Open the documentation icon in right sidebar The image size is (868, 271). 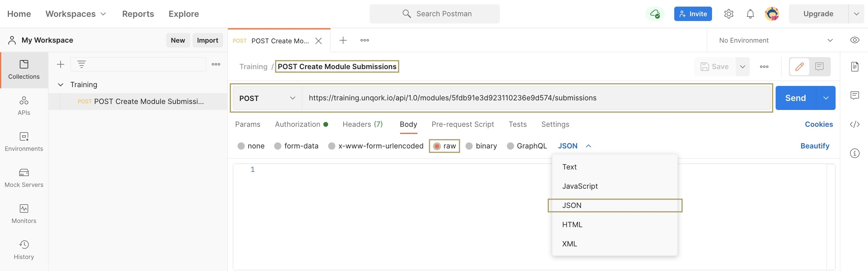[x=855, y=66]
